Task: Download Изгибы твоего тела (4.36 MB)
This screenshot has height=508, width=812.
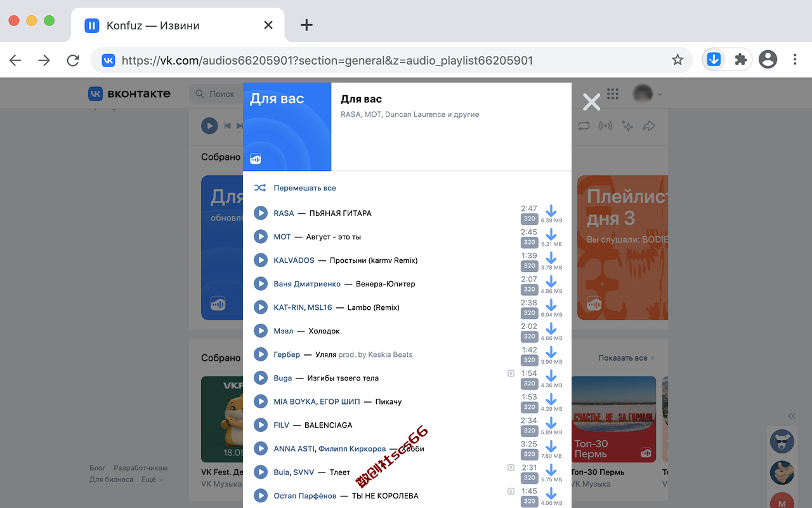Action: 551,375
